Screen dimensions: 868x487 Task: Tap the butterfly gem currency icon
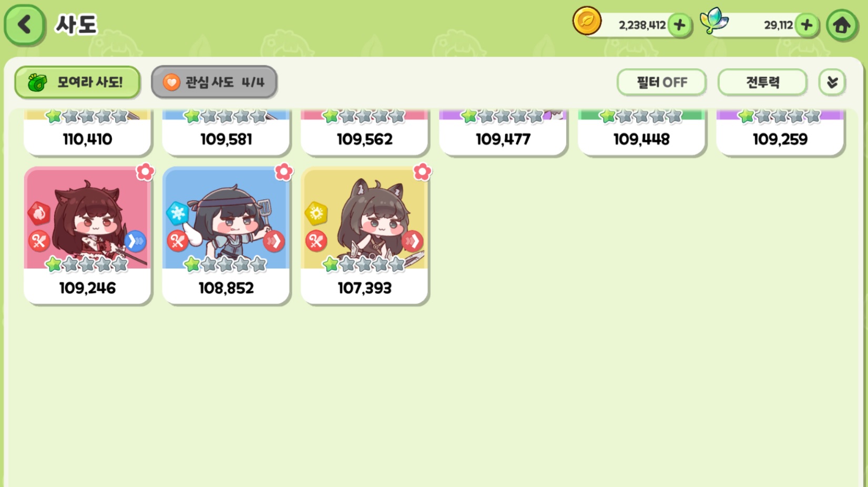[x=714, y=21]
